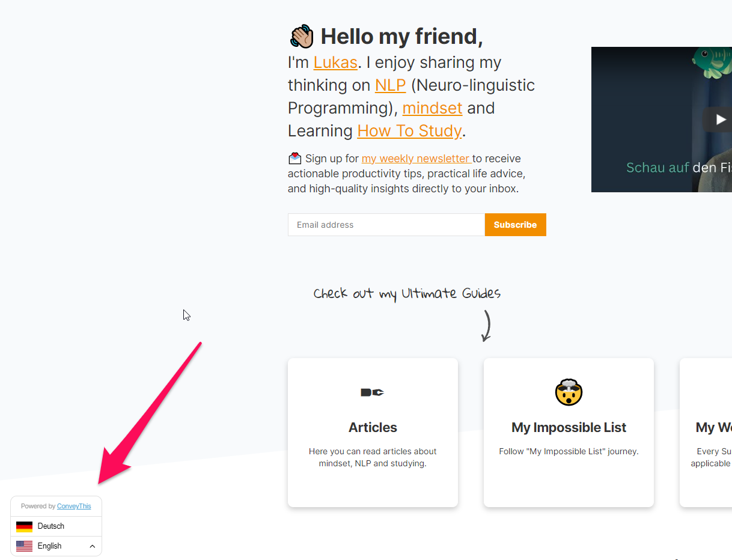Focus the Email address field
The image size is (732, 560).
pos(386,225)
